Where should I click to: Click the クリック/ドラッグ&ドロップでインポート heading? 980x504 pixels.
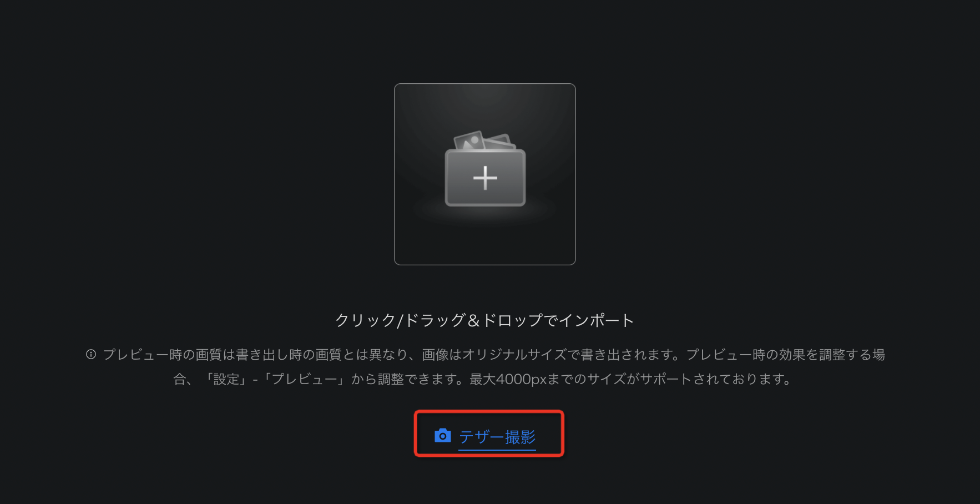point(484,320)
